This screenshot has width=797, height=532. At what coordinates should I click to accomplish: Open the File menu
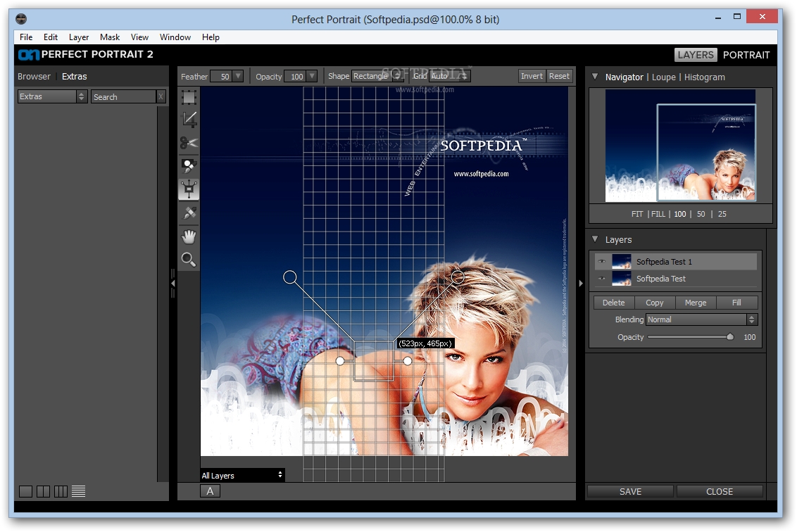pos(26,37)
